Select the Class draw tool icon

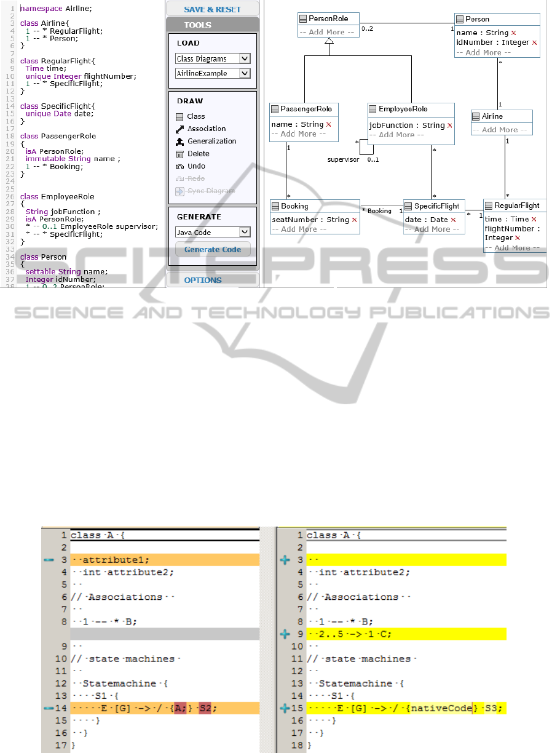pyautogui.click(x=179, y=116)
